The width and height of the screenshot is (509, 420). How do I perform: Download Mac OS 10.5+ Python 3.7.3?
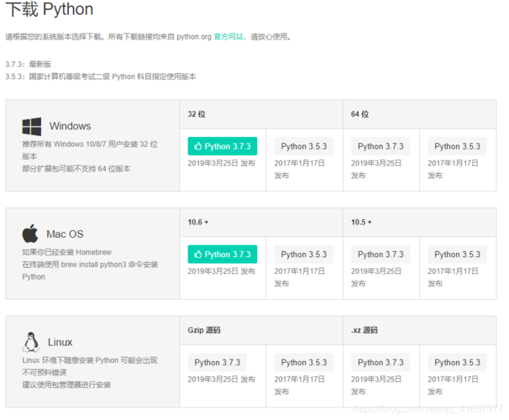coord(380,255)
